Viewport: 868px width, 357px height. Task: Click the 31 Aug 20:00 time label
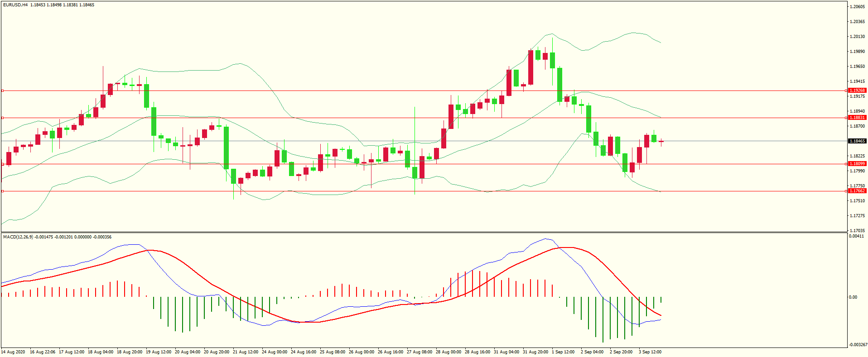pos(535,352)
